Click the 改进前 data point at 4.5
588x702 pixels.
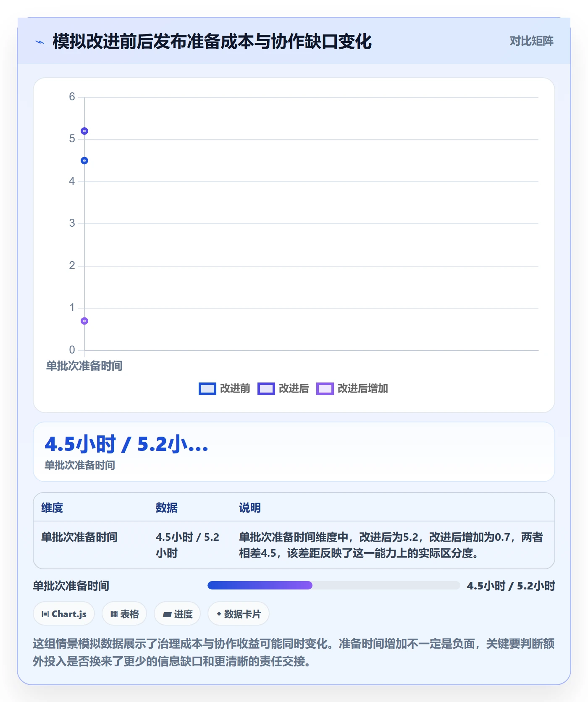pyautogui.click(x=84, y=161)
